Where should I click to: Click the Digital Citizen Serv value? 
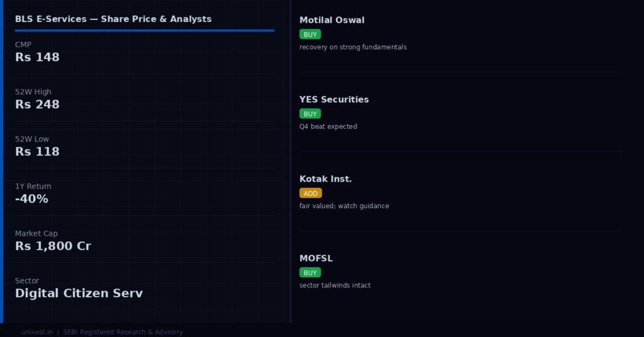(79, 293)
